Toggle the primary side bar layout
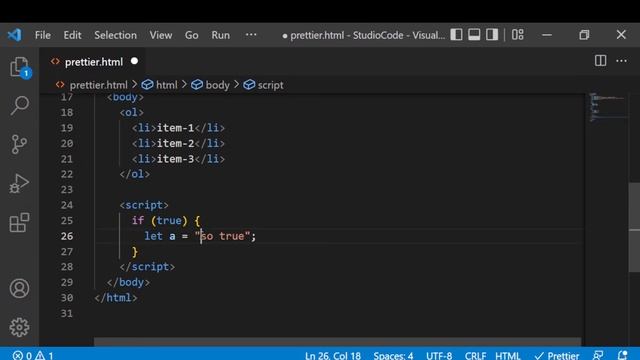Viewport: 640px width, 360px height. coord(456,35)
